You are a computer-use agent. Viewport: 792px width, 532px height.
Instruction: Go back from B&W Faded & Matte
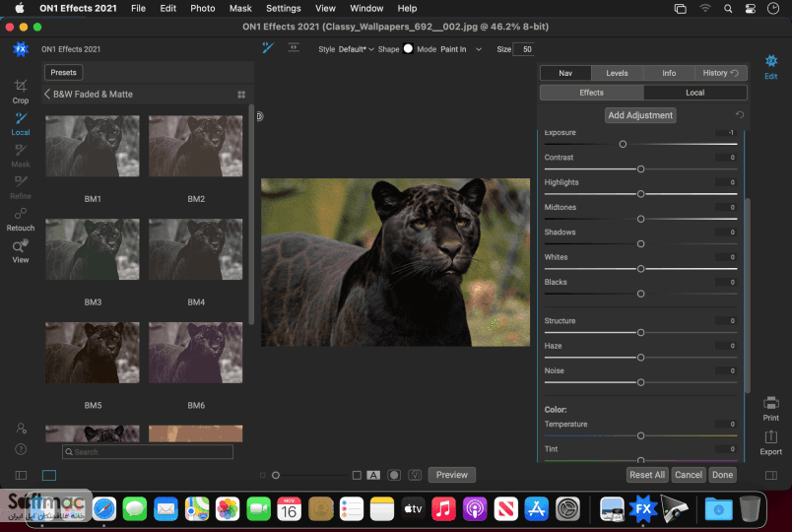pyautogui.click(x=47, y=94)
